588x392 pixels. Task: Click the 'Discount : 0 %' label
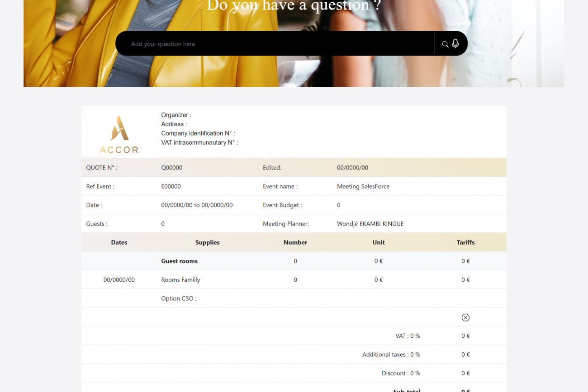pyautogui.click(x=401, y=373)
